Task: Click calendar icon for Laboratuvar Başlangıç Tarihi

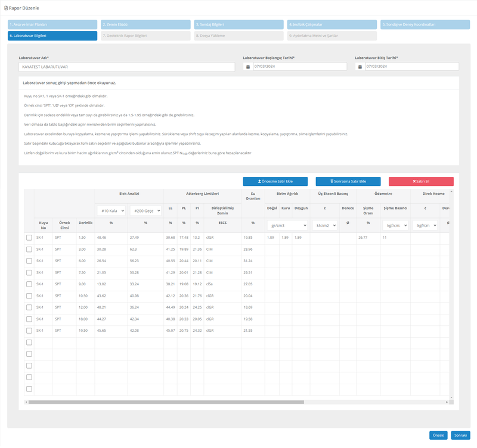Action: point(247,67)
